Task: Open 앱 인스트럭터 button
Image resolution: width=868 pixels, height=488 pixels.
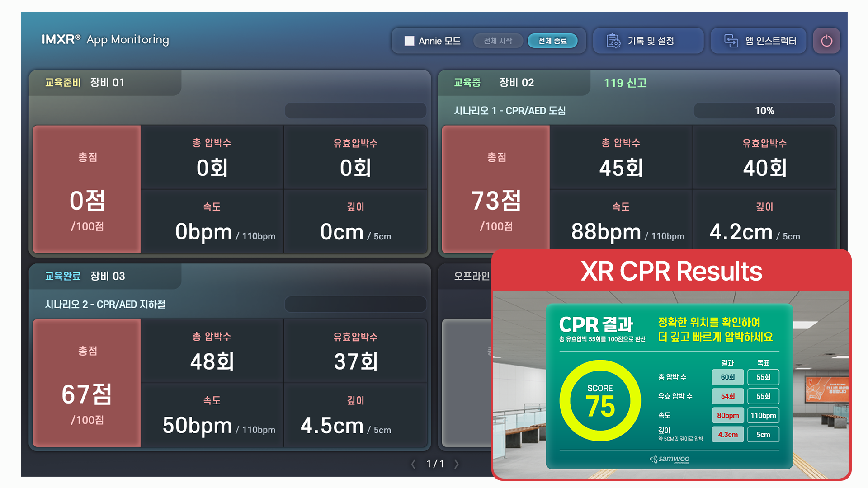Action: (770, 41)
